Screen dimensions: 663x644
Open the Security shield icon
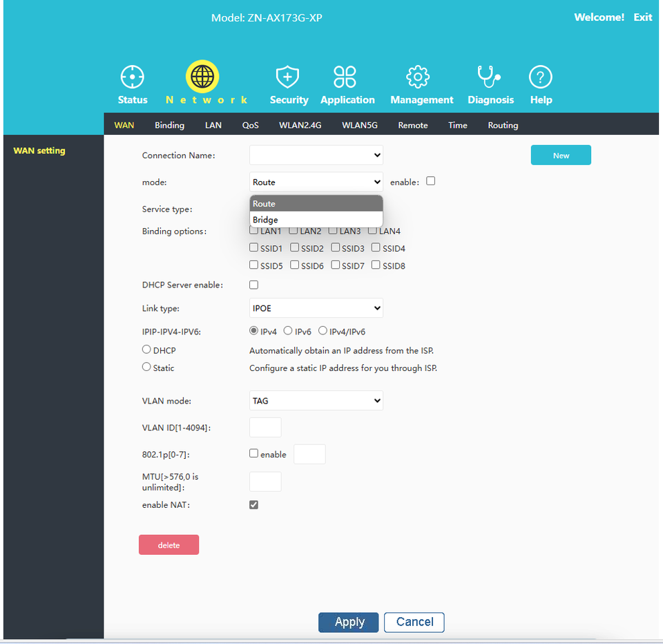click(x=288, y=77)
